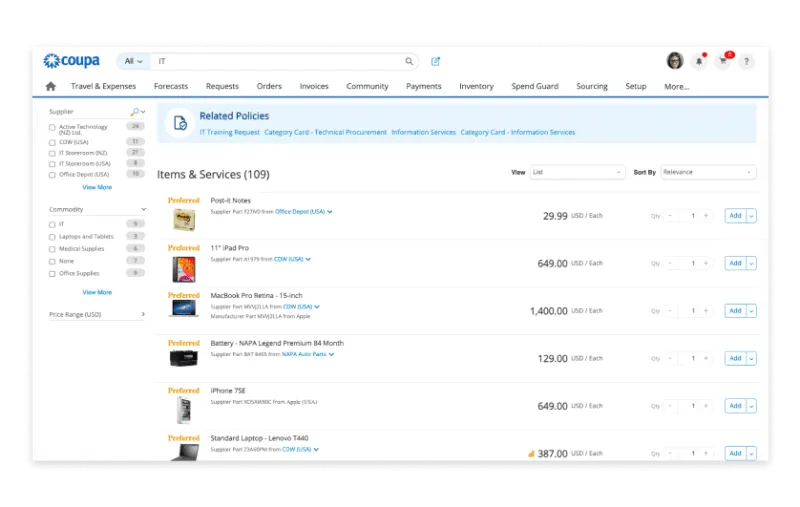Screen dimensions: 800x507
Task: Open Information Services policy link
Action: point(423,132)
